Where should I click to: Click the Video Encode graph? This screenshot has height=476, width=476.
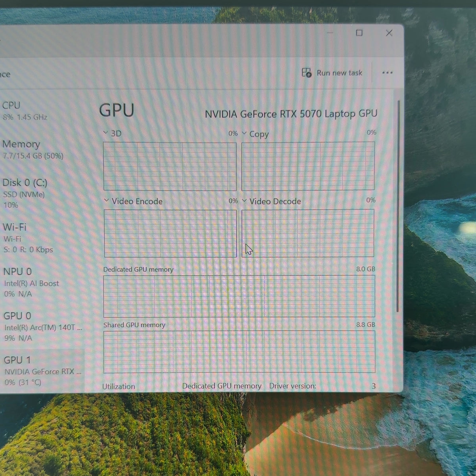point(170,233)
